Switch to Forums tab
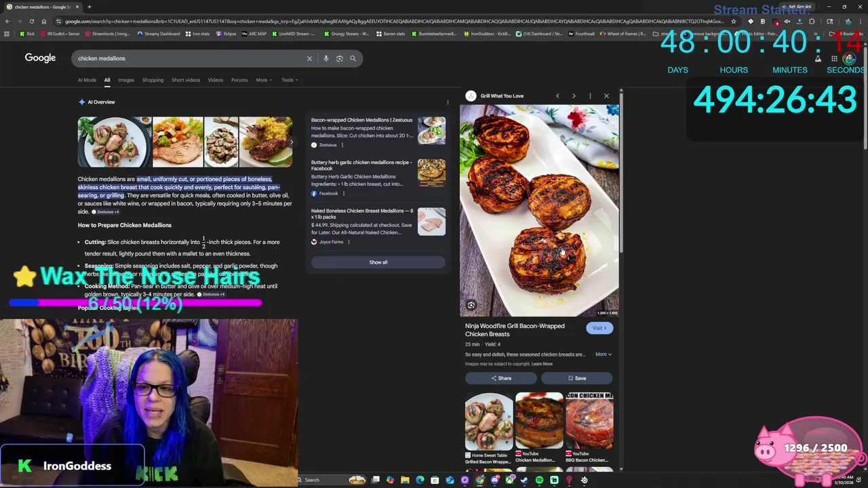This screenshot has width=868, height=488. [239, 80]
